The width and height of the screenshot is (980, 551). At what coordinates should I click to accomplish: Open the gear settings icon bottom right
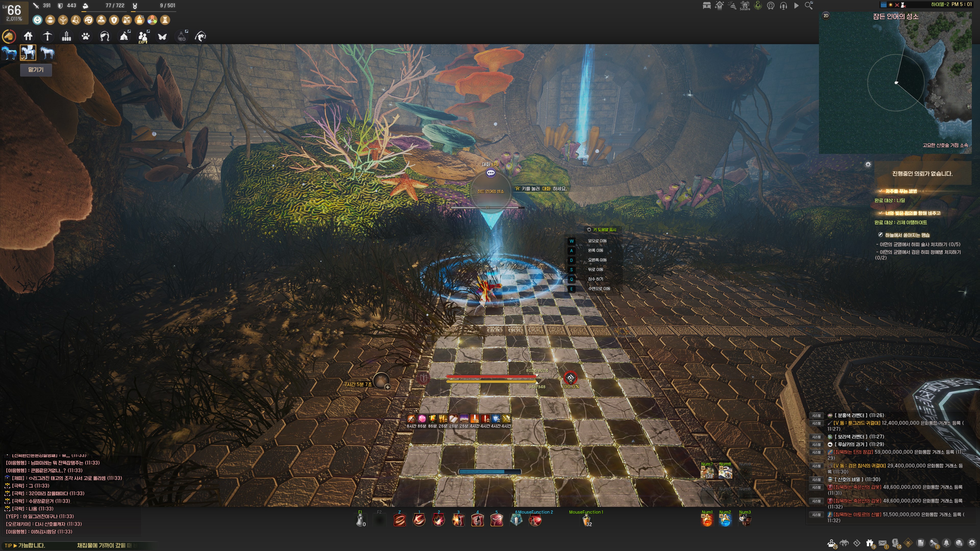point(972,543)
